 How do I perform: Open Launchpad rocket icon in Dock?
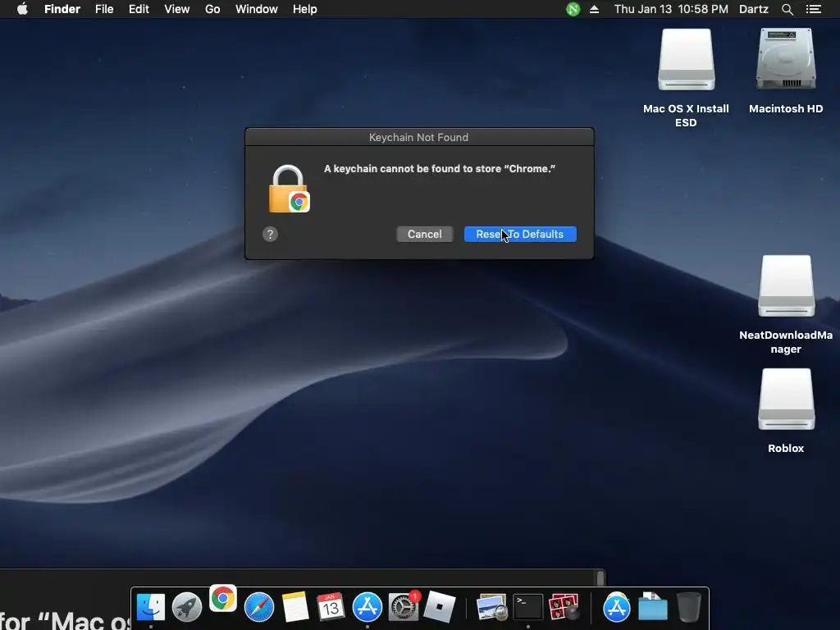coord(186,608)
